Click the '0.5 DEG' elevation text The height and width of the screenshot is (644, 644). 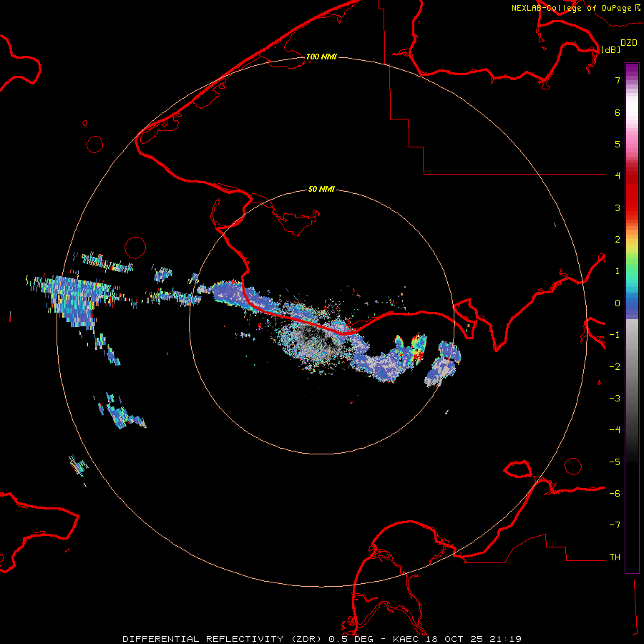(x=351, y=639)
